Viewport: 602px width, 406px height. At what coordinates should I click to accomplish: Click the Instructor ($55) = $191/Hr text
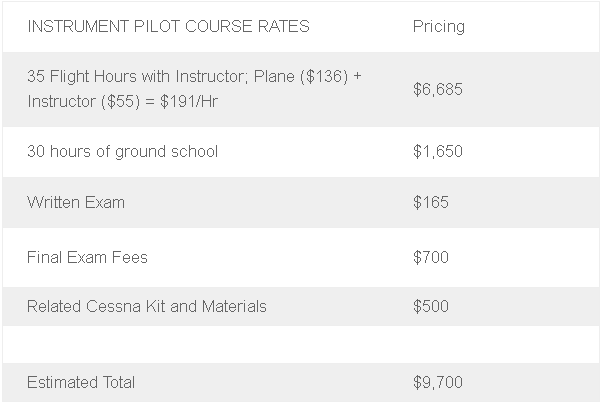[x=122, y=102]
